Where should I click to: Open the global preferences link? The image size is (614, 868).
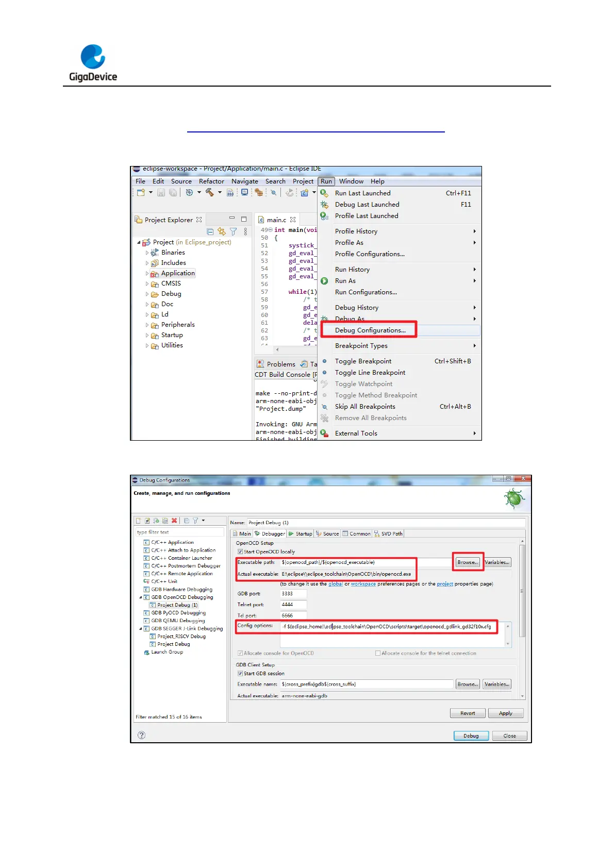pos(335,584)
